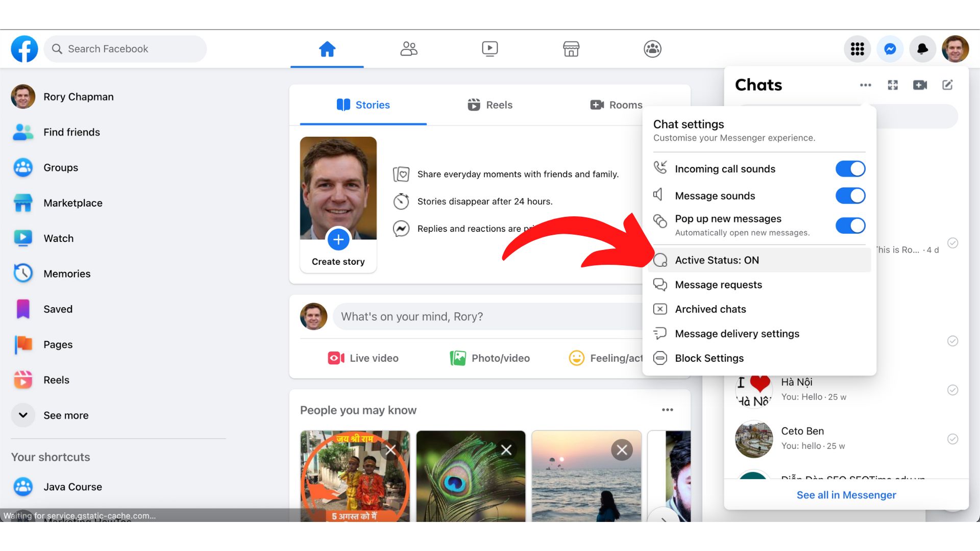Start a new video call from Chats
The width and height of the screenshot is (980, 551).
click(920, 85)
